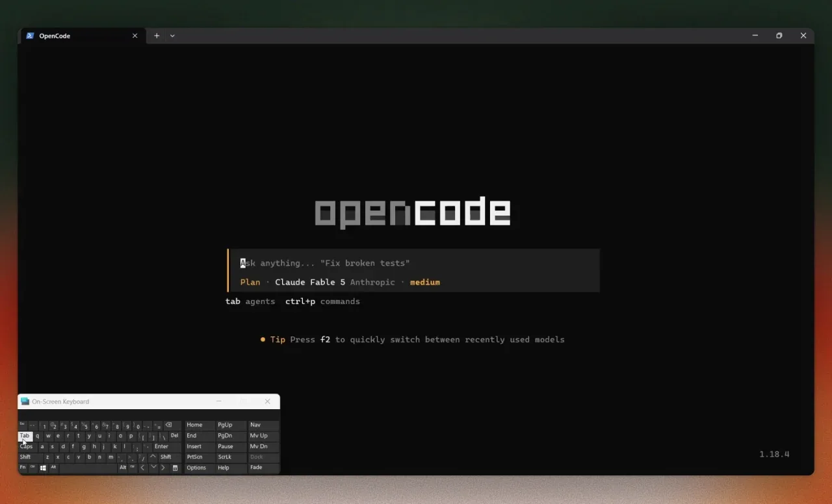Click the 'tab agents' shortcut hint

click(x=250, y=301)
